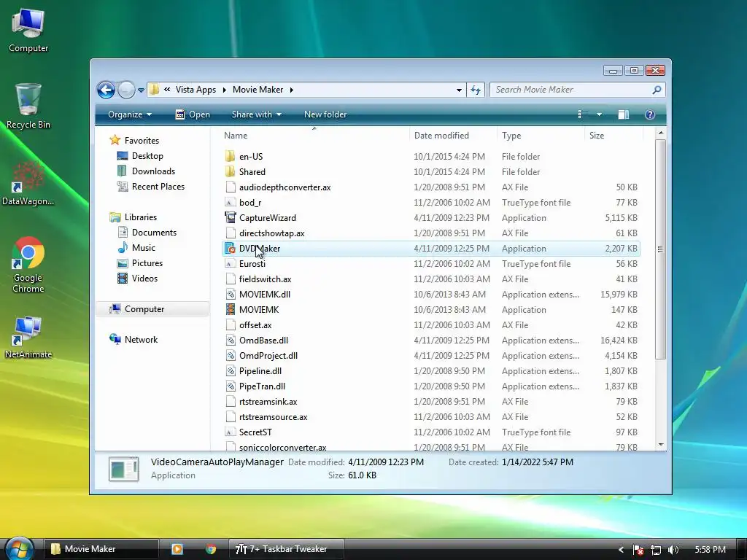Launch Google Chrome from the desktop

[x=28, y=265]
